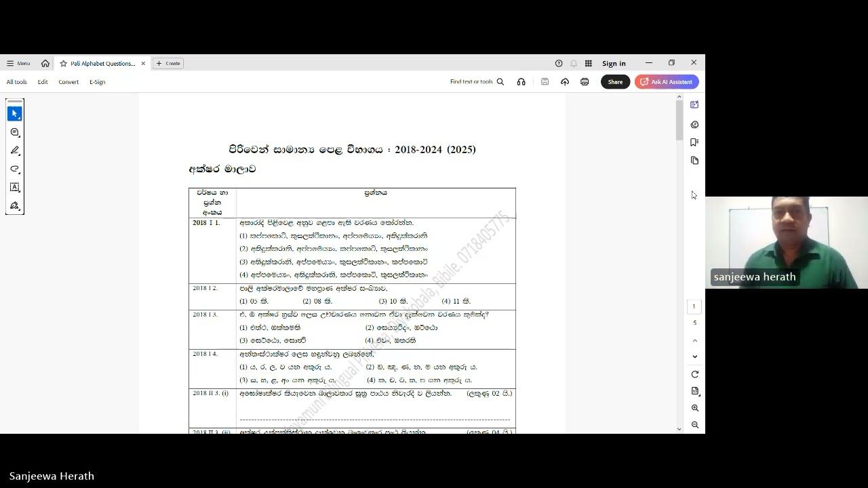Open the Acrobat Menu button
The height and width of the screenshot is (488, 868).
pos(18,63)
